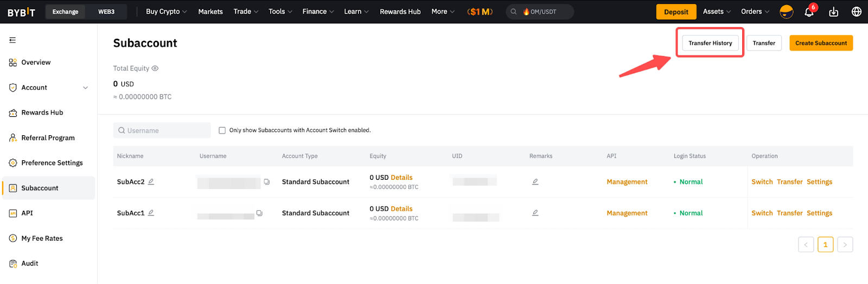This screenshot has width=868, height=284.
Task: Click the Username search field
Action: (x=162, y=131)
